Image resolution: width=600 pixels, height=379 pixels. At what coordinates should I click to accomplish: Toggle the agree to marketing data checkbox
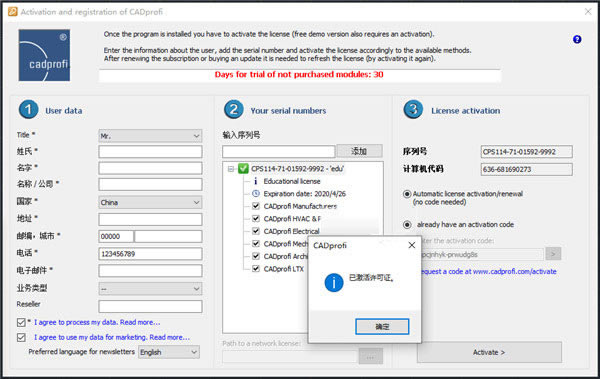(21, 337)
